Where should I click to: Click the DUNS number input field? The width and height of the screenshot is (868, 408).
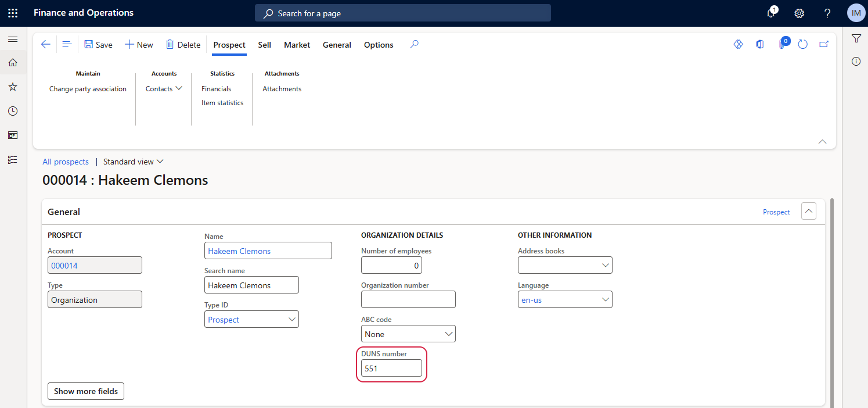click(x=391, y=368)
